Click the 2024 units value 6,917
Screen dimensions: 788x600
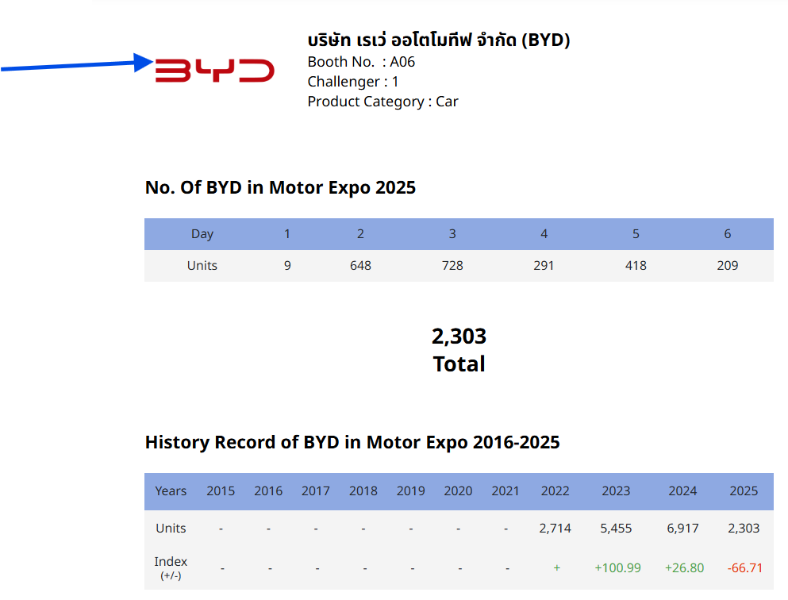coord(683,528)
